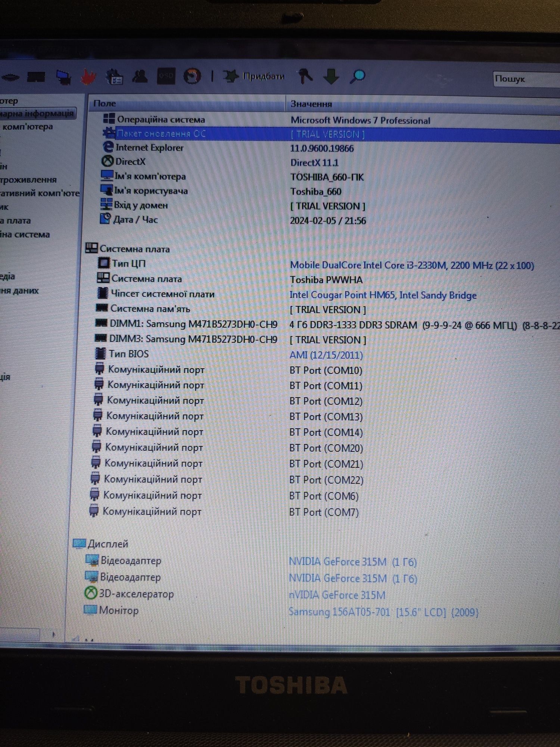Click the Системна плата group header
Viewport: 560px width, 747px height.
128,249
